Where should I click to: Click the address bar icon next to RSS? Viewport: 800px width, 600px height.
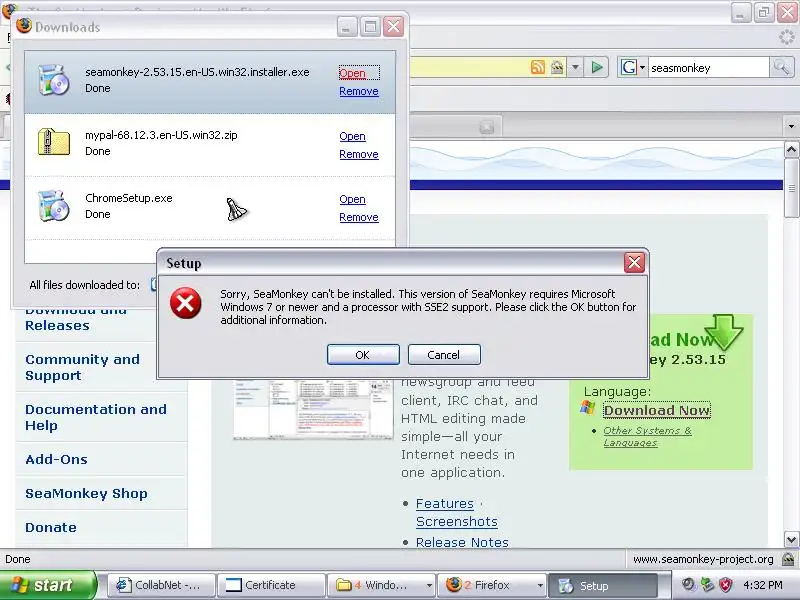(x=557, y=67)
